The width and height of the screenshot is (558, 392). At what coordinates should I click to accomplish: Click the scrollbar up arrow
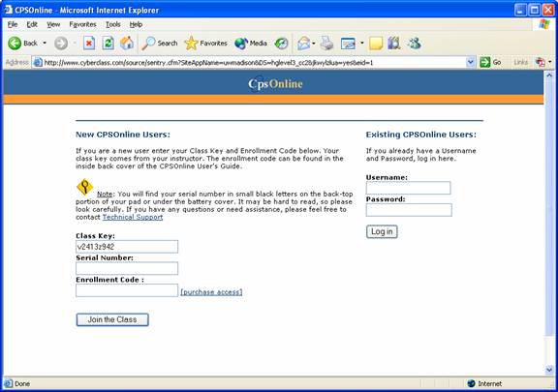[x=549, y=75]
